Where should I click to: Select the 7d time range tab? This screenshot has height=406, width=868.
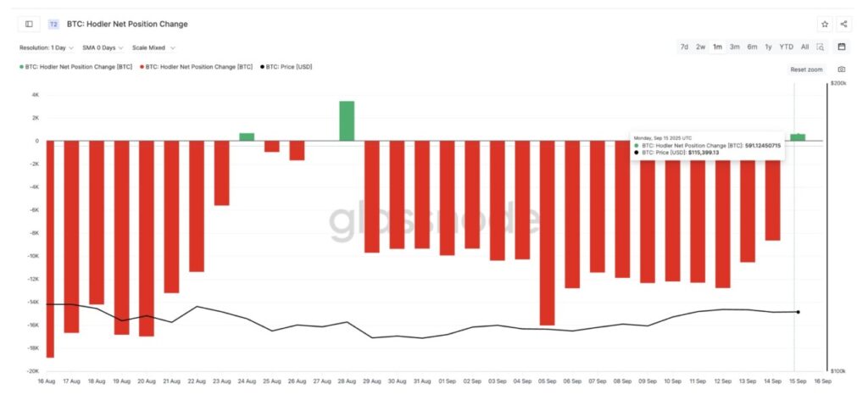[x=684, y=47]
